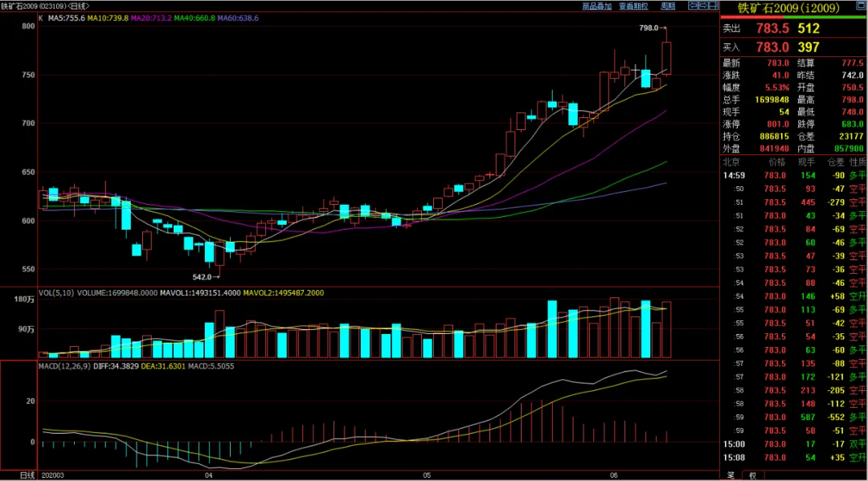The height and width of the screenshot is (481, 868).
Task: Click the chart title 铁矿石2009 (023109) <日线>
Action: 45,6
